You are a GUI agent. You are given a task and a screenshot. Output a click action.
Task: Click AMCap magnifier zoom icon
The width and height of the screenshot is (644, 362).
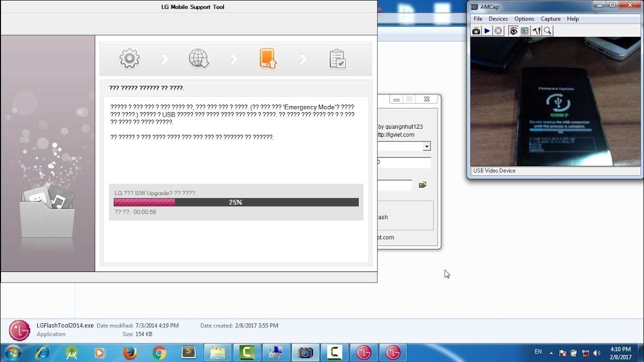pyautogui.click(x=547, y=31)
